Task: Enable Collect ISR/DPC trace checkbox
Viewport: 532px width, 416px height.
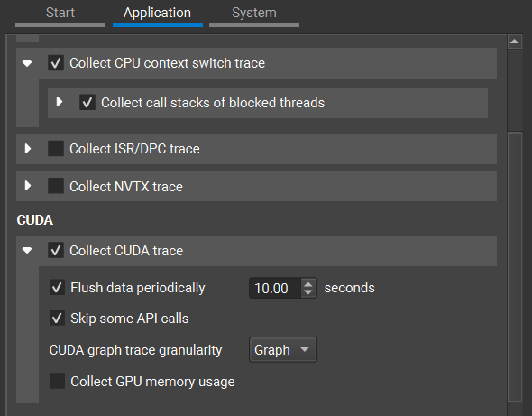Action: (x=56, y=149)
